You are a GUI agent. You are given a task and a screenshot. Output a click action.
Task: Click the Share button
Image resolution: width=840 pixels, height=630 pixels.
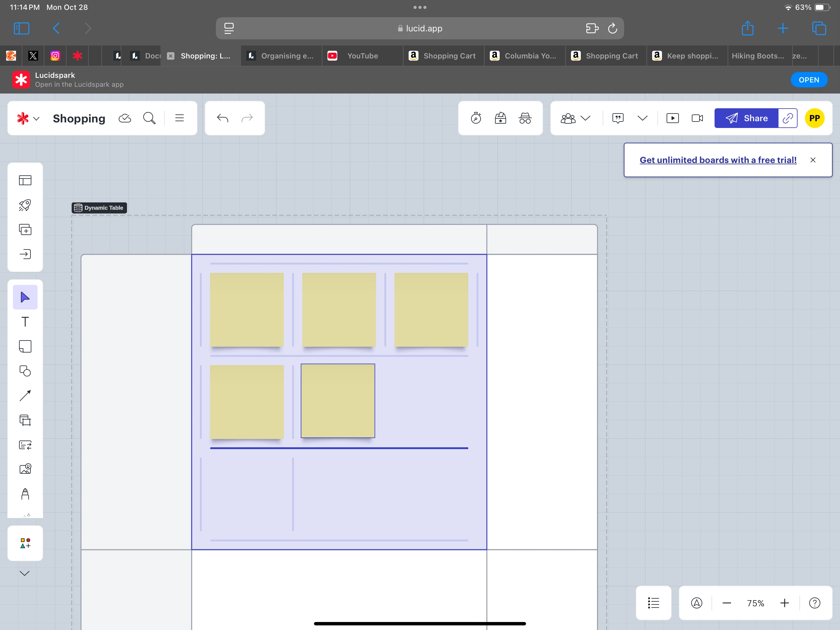(x=747, y=118)
